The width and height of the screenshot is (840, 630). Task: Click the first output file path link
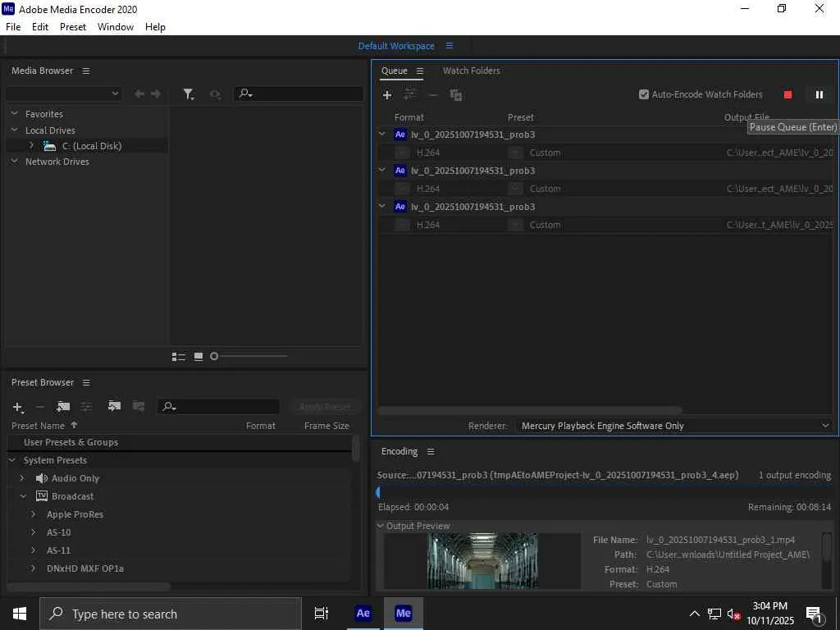pyautogui.click(x=779, y=153)
